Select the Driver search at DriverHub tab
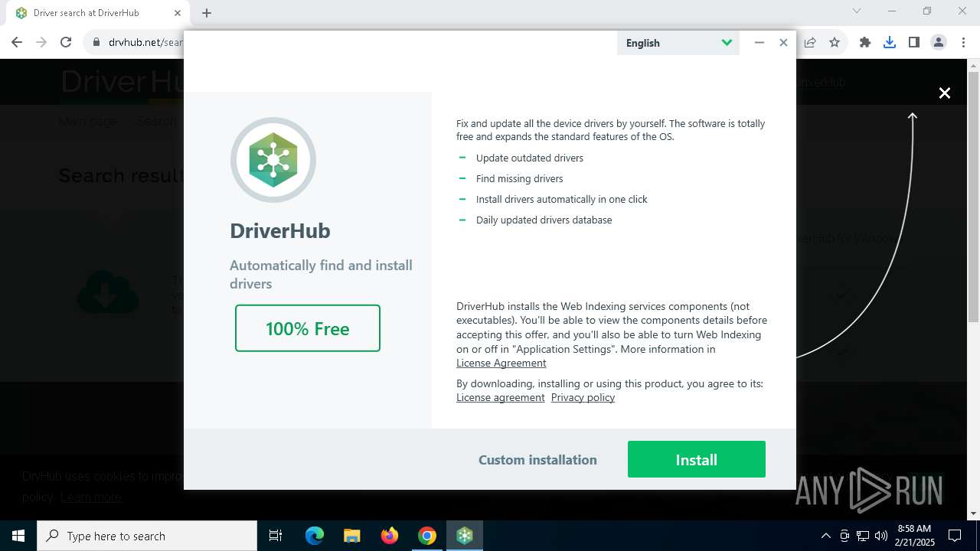980x551 pixels. [98, 13]
